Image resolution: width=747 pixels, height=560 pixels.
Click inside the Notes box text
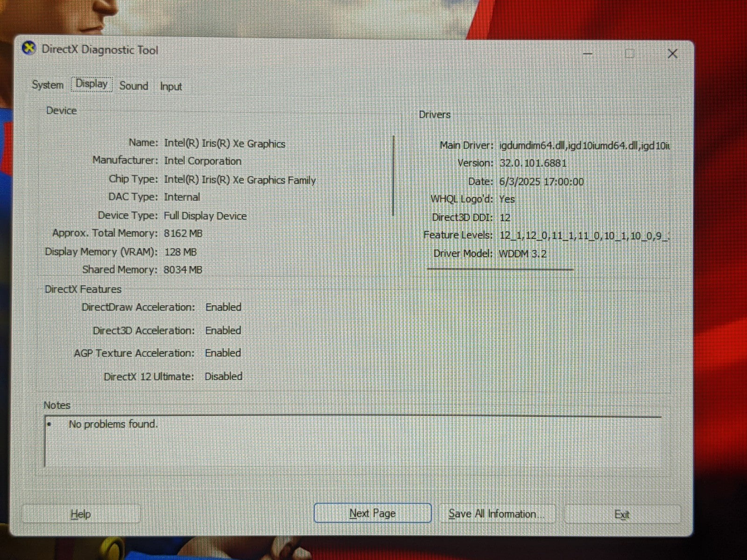click(x=113, y=424)
